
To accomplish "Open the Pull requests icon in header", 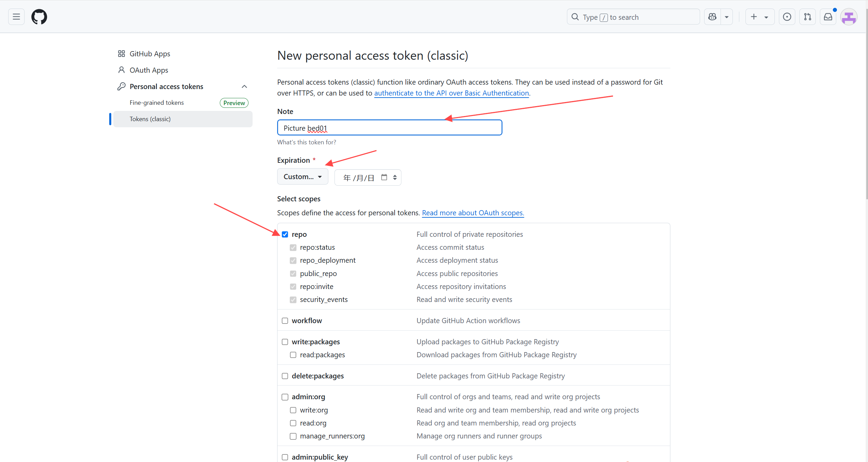I will tap(808, 17).
